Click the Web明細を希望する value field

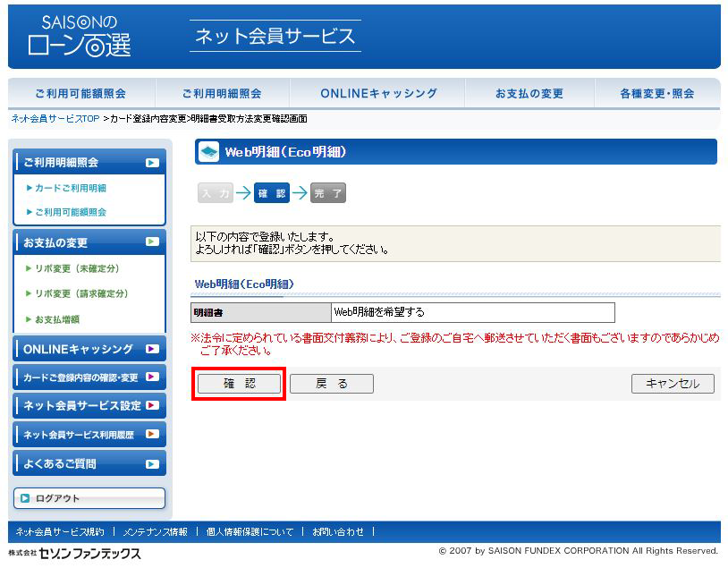coord(473,312)
